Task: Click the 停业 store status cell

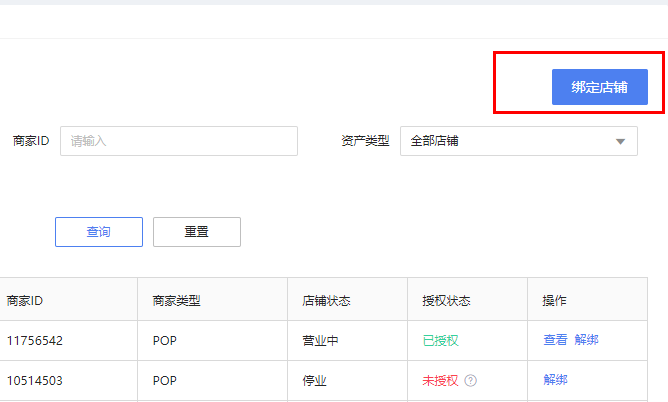Action: [314, 380]
